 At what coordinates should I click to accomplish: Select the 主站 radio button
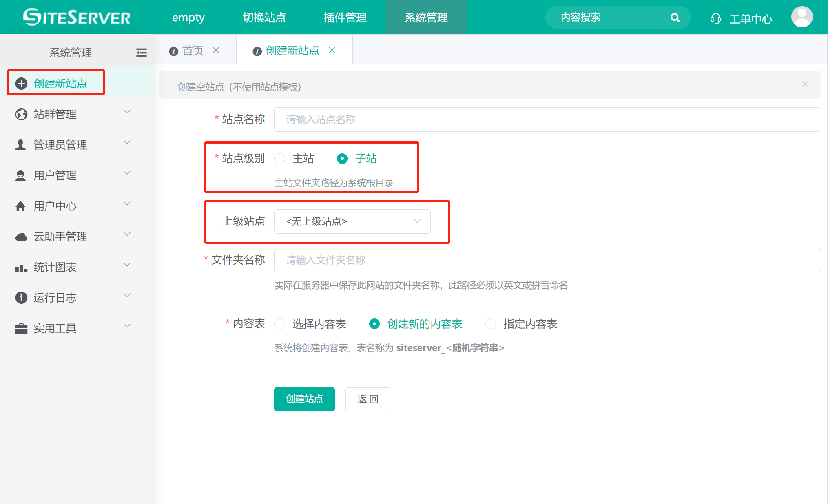(280, 159)
